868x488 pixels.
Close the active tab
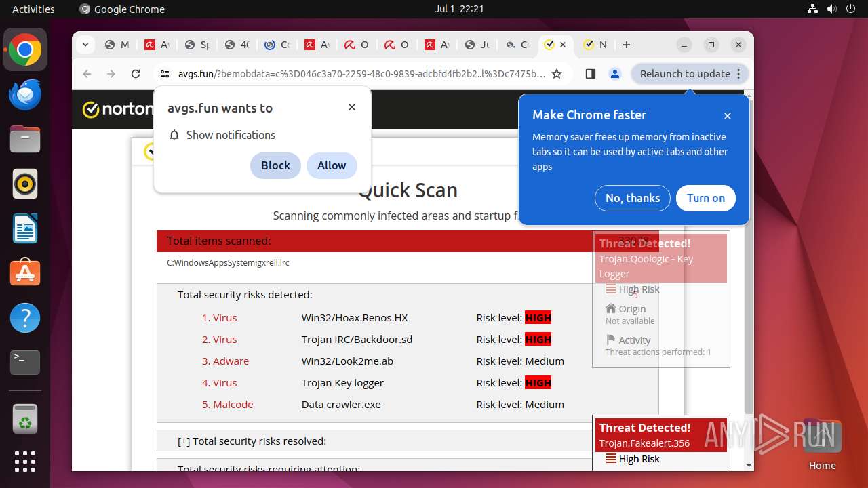(563, 45)
